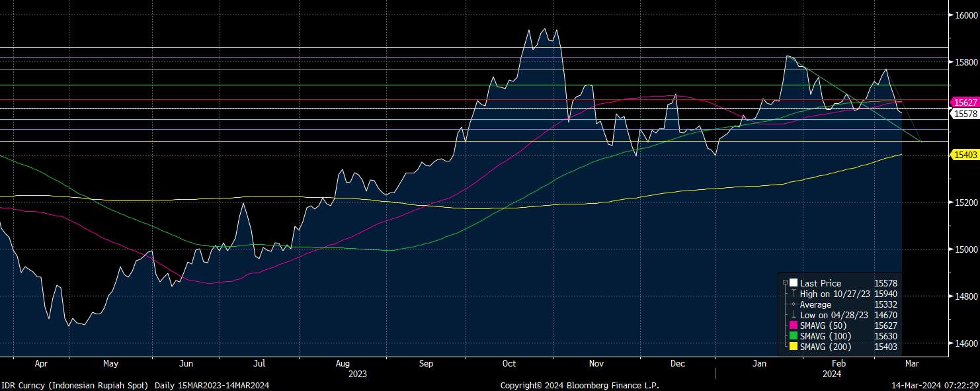The width and height of the screenshot is (980, 391).
Task: Collapse the legend tree box next to Last Price
Action: 785,283
